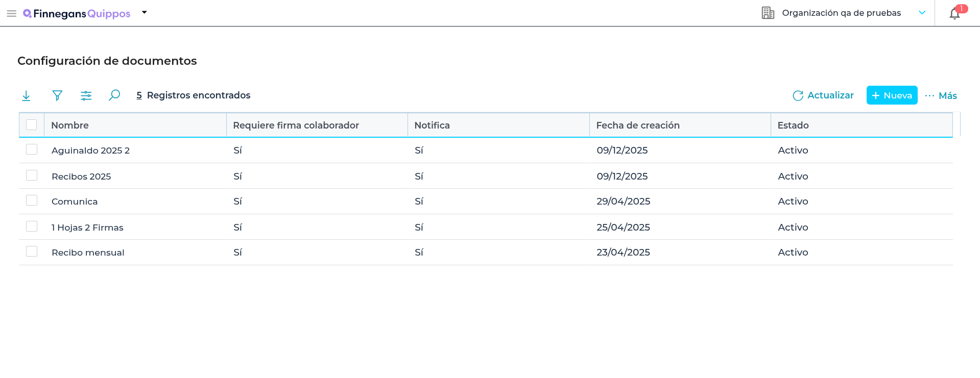This screenshot has width=980, height=378.
Task: Sort by the Nombre column header
Action: [70, 125]
